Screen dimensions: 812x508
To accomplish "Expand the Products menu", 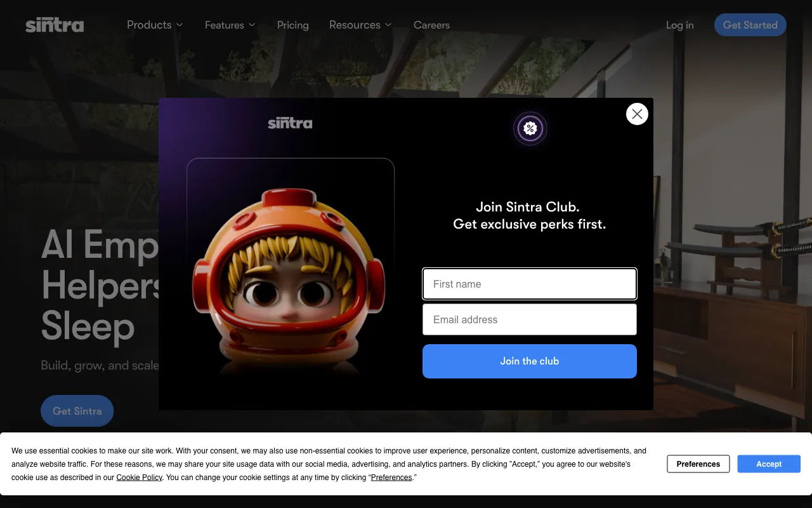I will [x=155, y=25].
